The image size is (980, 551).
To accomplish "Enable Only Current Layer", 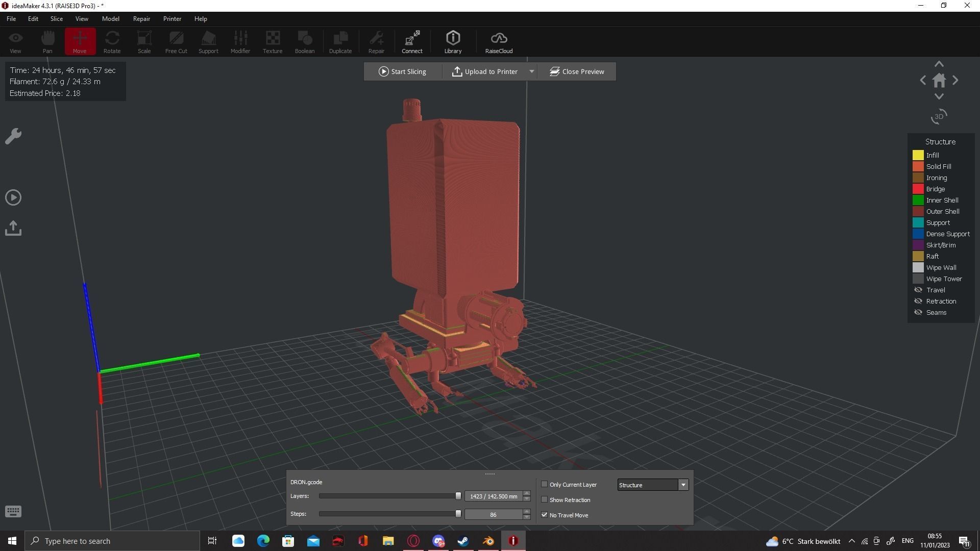I will (x=544, y=484).
